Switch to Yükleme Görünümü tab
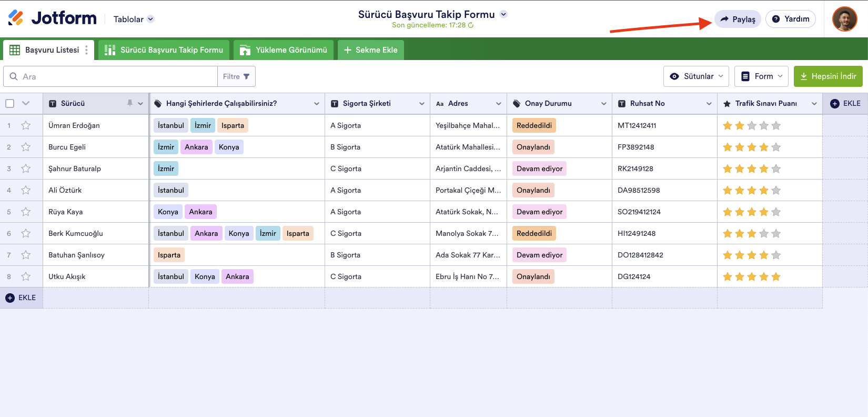The height and width of the screenshot is (417, 868). (284, 50)
